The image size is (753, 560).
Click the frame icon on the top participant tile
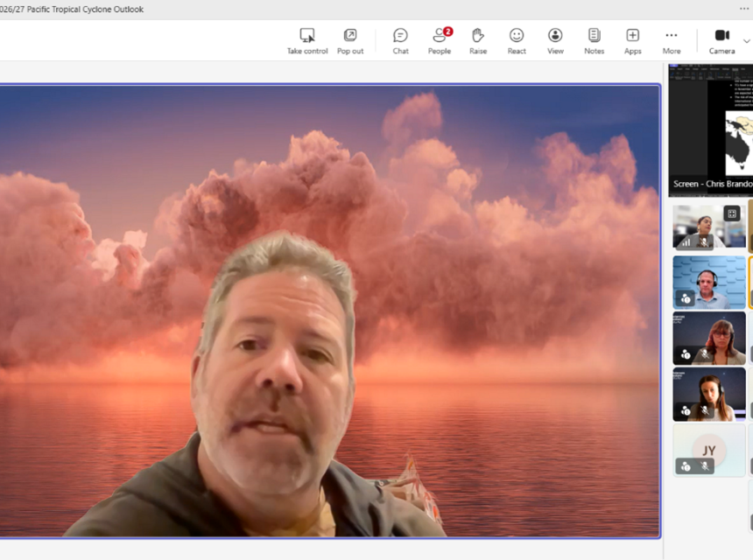[732, 213]
